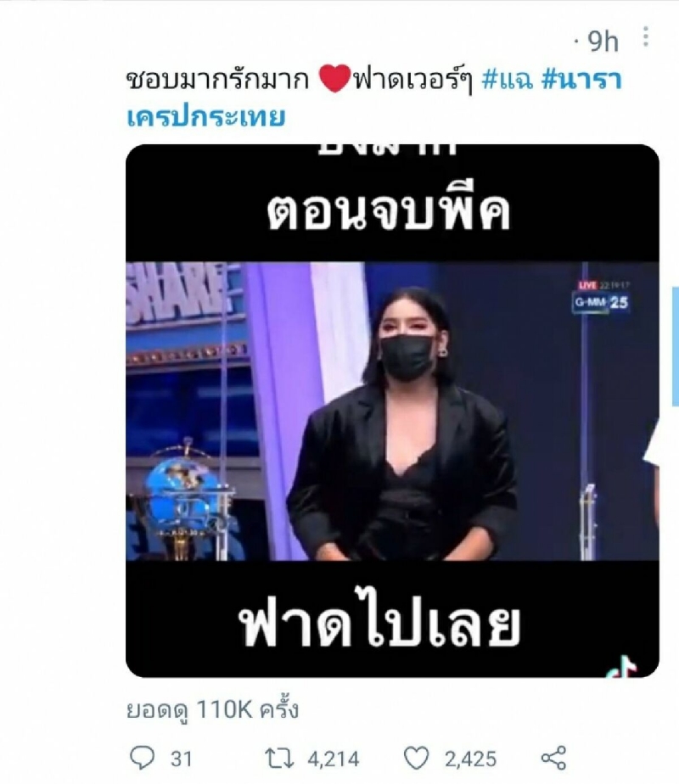Play the embedded video thumbnail
Viewport: 679px width, 784px height.
tap(392, 411)
